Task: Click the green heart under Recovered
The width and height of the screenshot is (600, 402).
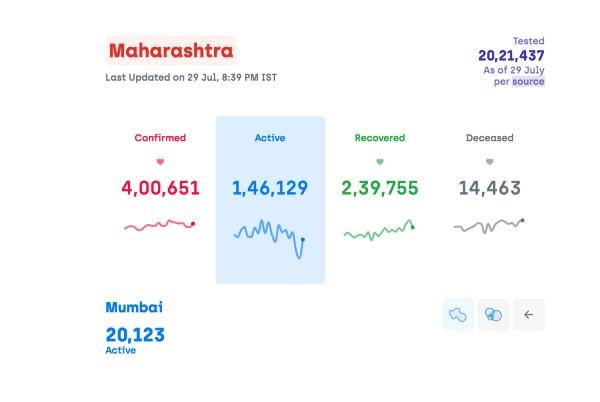Action: click(379, 162)
